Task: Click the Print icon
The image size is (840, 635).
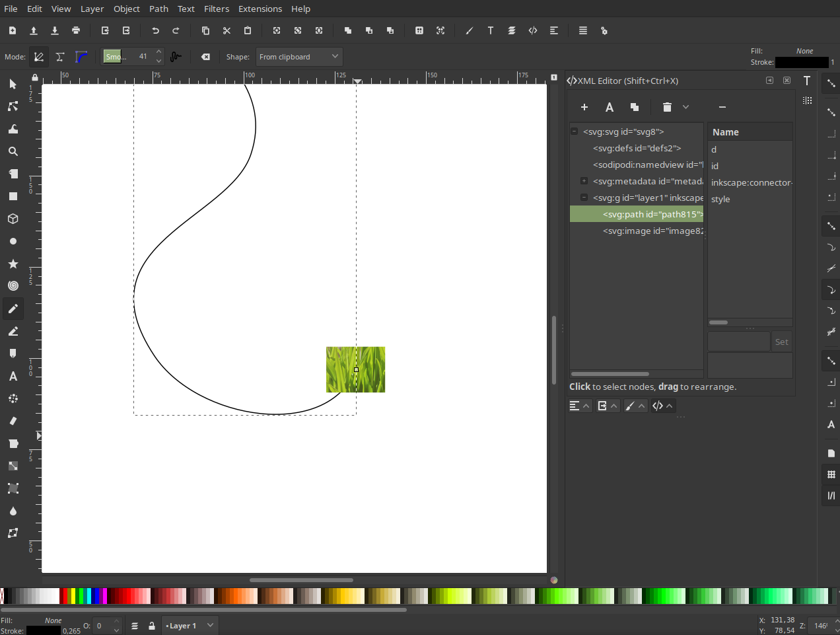Action: [x=76, y=30]
